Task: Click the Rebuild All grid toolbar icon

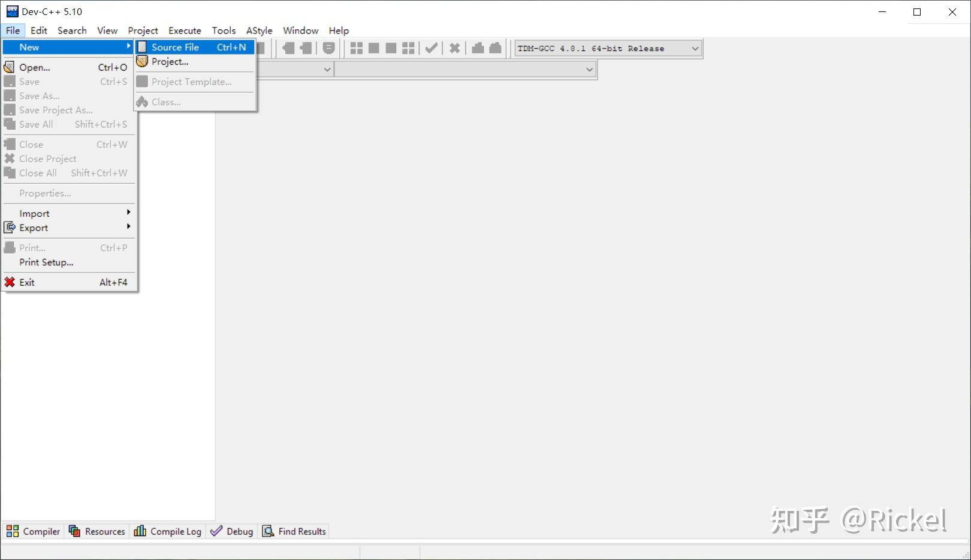Action: [408, 48]
